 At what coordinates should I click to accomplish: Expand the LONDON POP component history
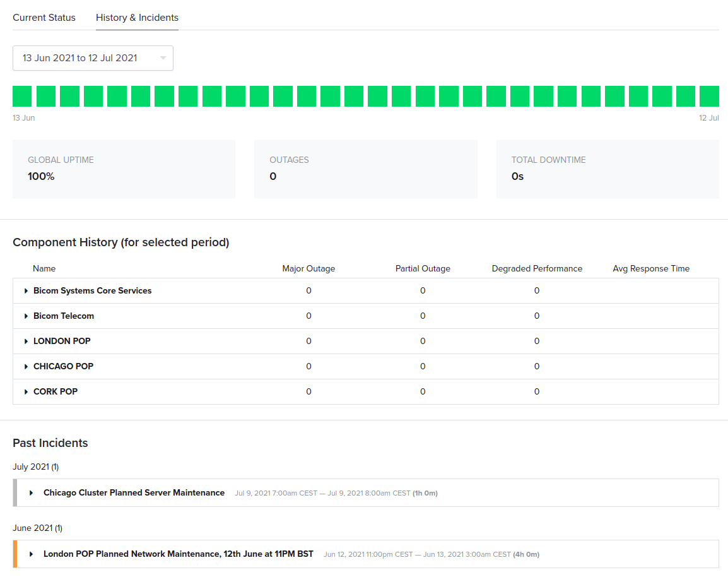[x=25, y=341]
